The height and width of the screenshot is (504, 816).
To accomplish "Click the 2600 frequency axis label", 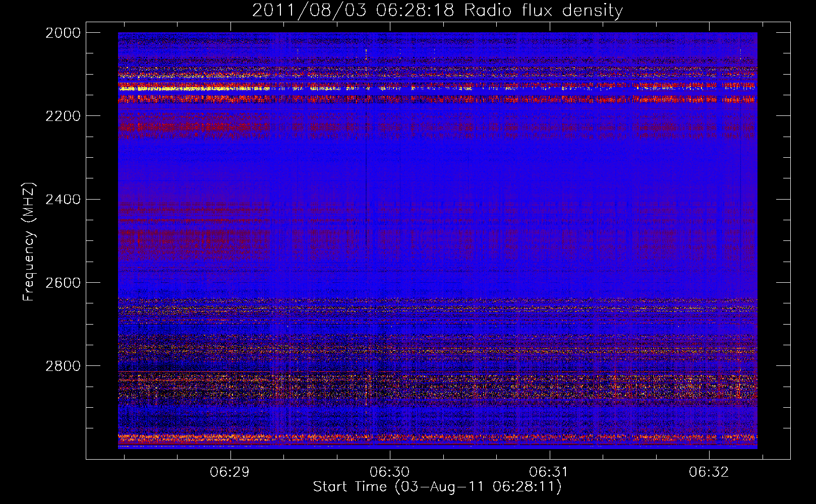I will coord(63,283).
